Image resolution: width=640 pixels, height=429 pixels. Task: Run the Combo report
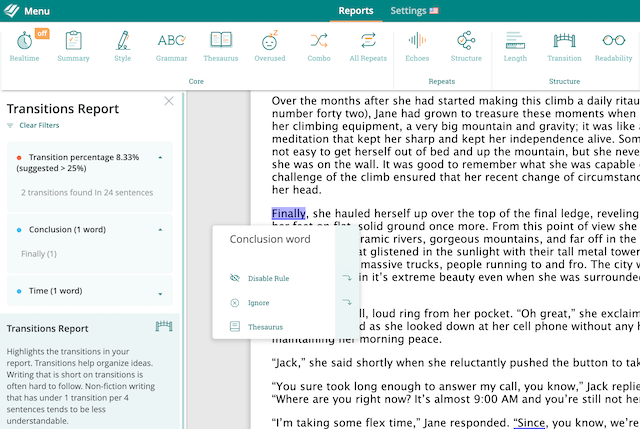[319, 47]
